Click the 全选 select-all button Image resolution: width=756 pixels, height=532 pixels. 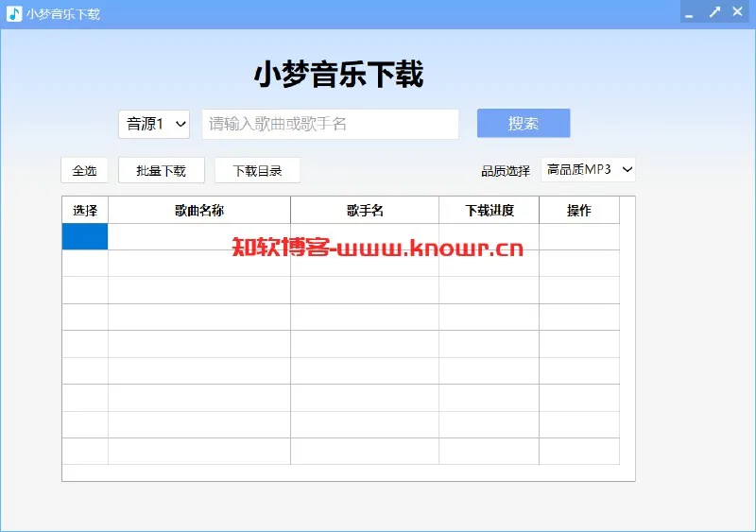pyautogui.click(x=84, y=170)
